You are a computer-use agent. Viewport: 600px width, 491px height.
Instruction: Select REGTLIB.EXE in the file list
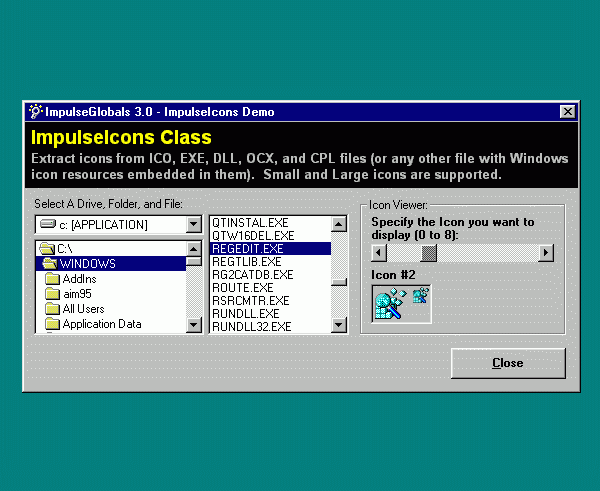271,262
